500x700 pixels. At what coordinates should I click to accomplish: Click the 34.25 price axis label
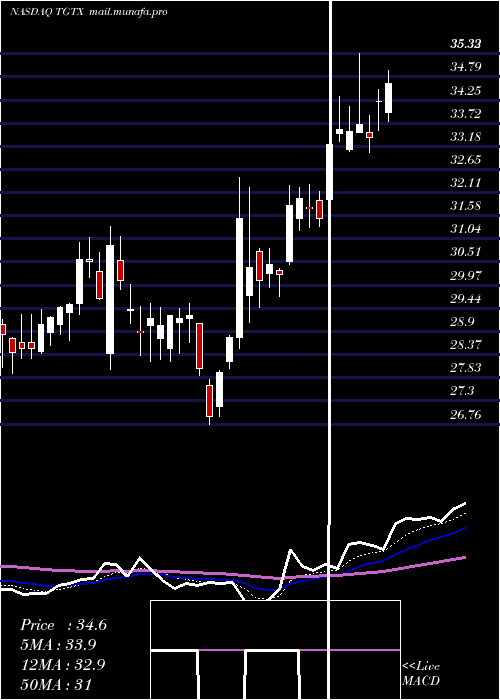pos(466,91)
